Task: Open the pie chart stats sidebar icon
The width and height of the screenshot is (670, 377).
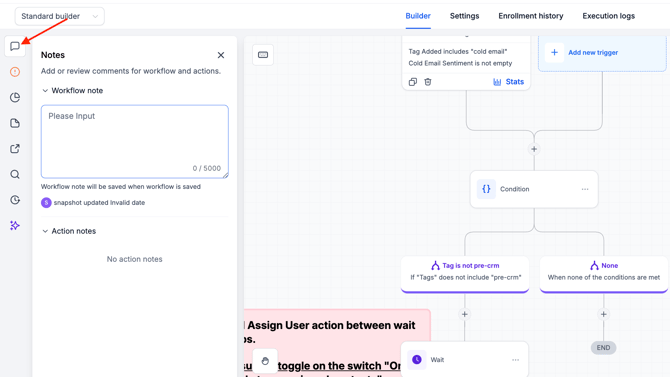Action: (x=15, y=97)
